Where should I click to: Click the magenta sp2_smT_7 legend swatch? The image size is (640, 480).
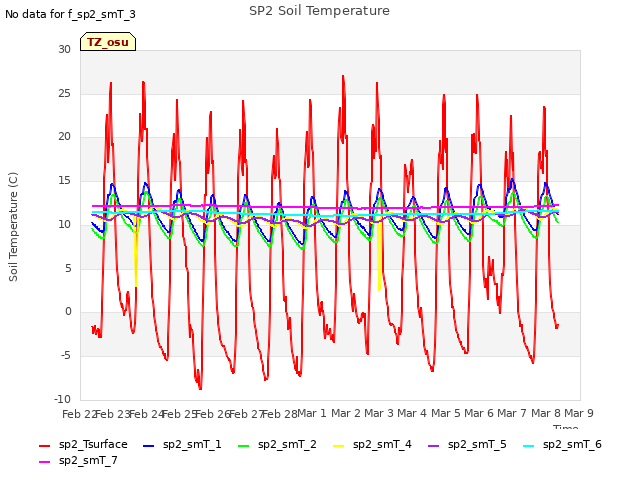[x=44, y=462]
